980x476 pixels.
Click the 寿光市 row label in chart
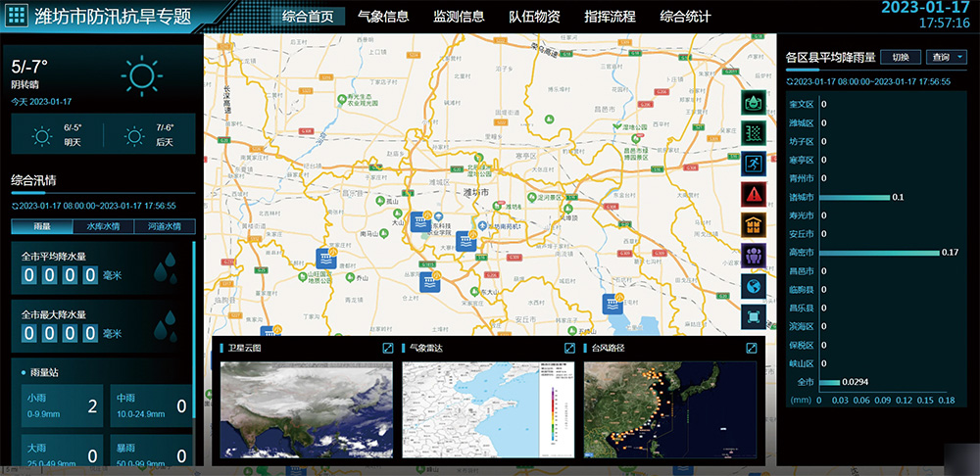click(802, 215)
